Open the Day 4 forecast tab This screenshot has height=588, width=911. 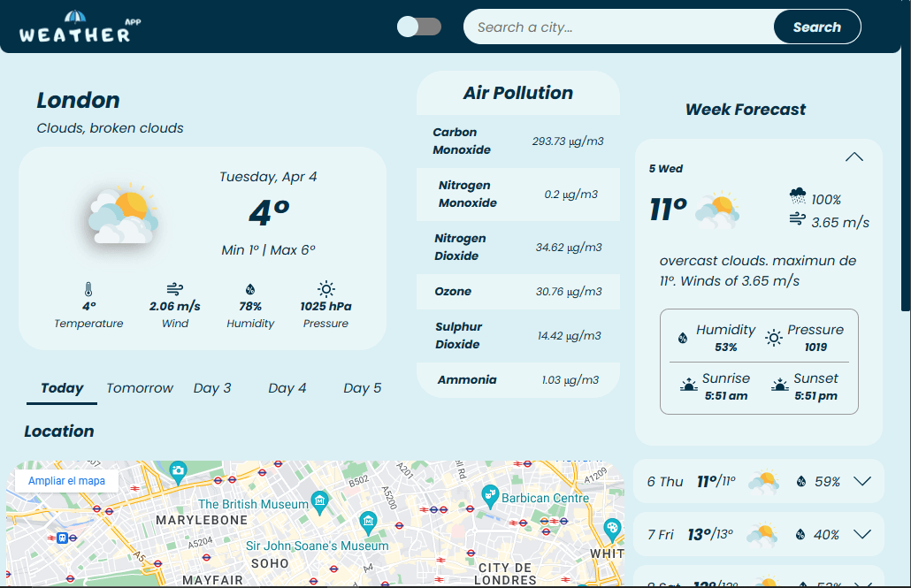click(x=287, y=387)
